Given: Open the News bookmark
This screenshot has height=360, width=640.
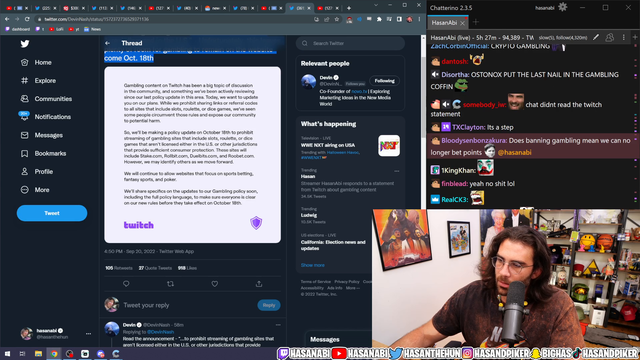Looking at the screenshot, I should (x=92, y=29).
